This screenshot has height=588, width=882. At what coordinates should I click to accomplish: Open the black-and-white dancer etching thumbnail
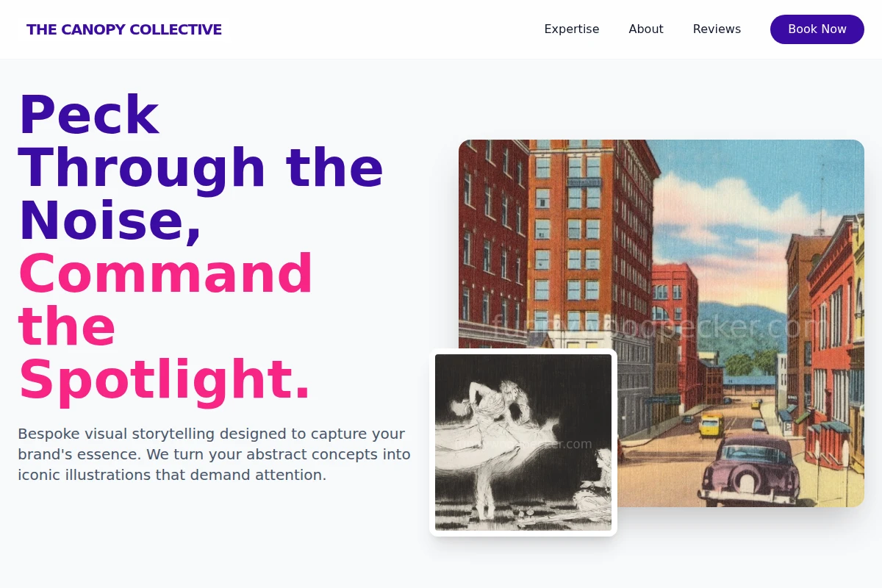click(523, 442)
